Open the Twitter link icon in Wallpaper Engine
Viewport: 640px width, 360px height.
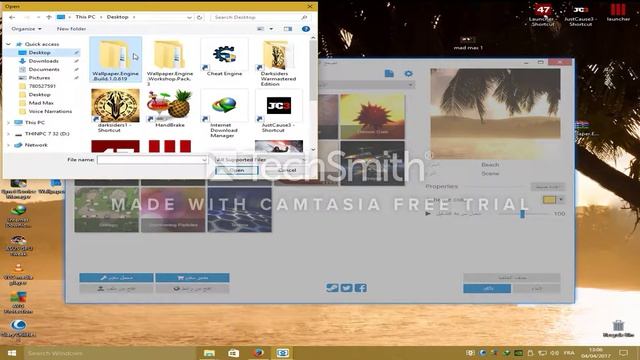coord(347,288)
